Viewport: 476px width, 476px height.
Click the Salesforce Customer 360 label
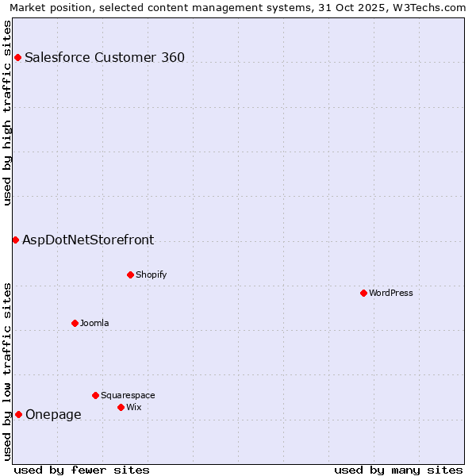105,57
